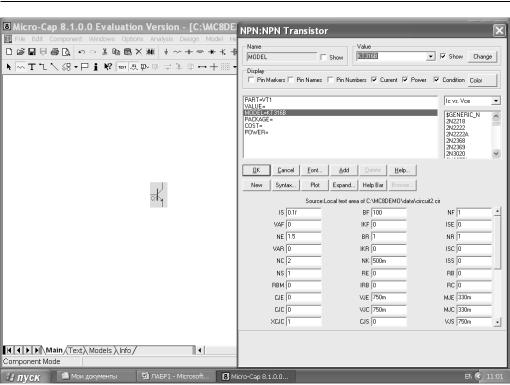The width and height of the screenshot is (510, 385).
Task: Open the Analysis menu
Action: (x=162, y=39)
